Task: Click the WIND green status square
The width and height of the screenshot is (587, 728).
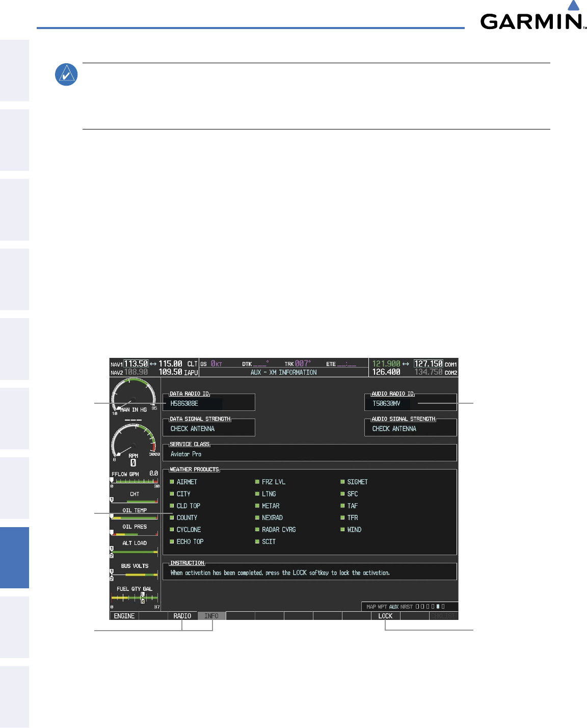Action: [343, 530]
